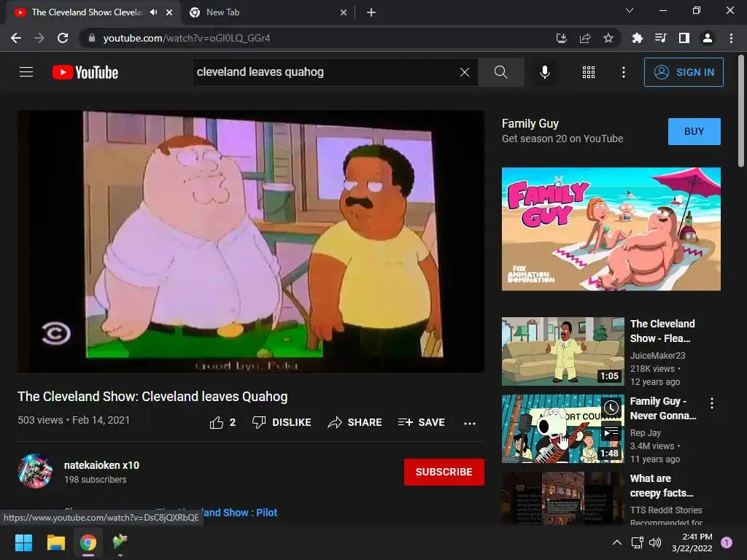Open the Family Guy beach promo image
The image size is (747, 560).
(x=611, y=228)
